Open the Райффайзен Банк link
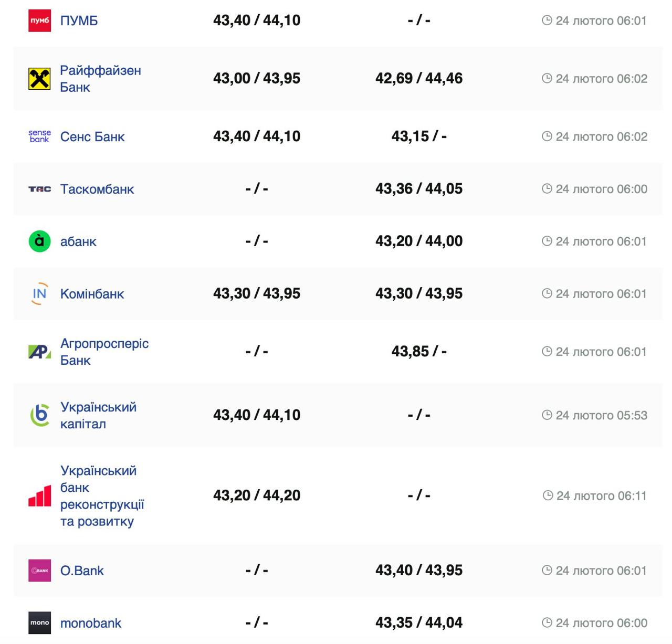The height and width of the screenshot is (644, 672). (100, 79)
